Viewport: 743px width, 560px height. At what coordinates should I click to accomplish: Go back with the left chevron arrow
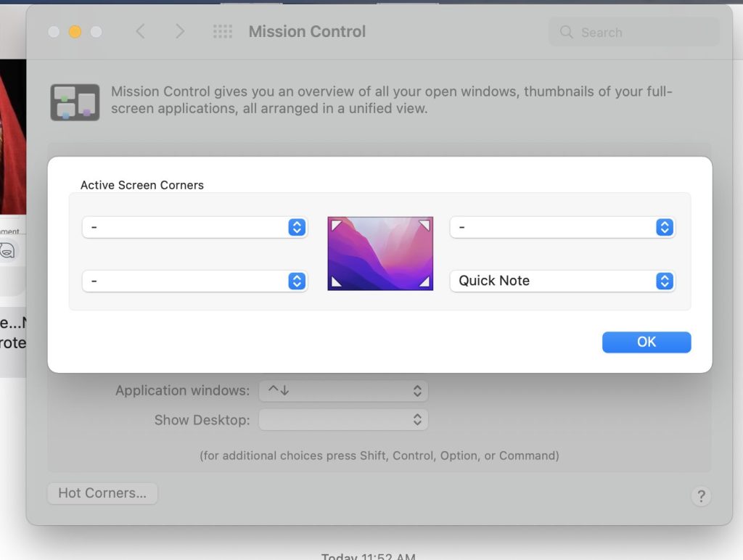tap(141, 32)
